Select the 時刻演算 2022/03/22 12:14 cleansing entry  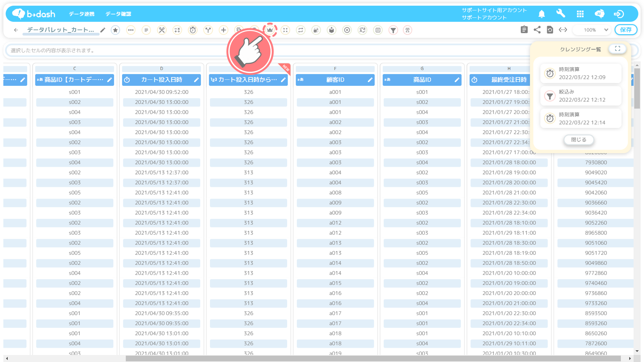[581, 118]
